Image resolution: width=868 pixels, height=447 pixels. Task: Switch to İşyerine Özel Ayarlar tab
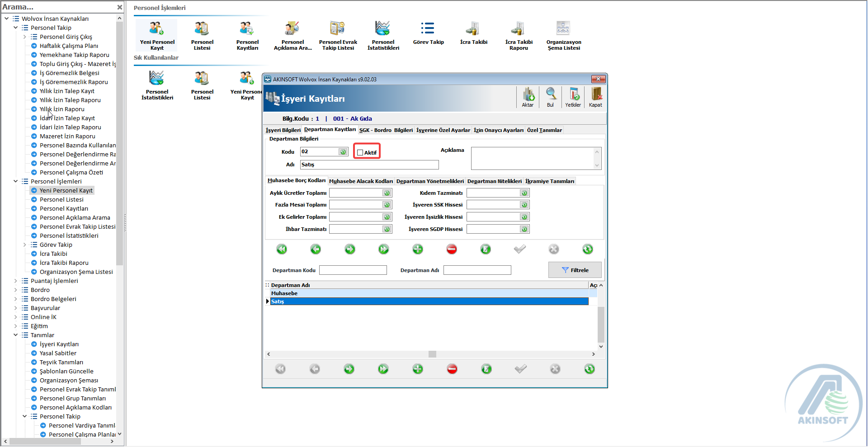443,130
